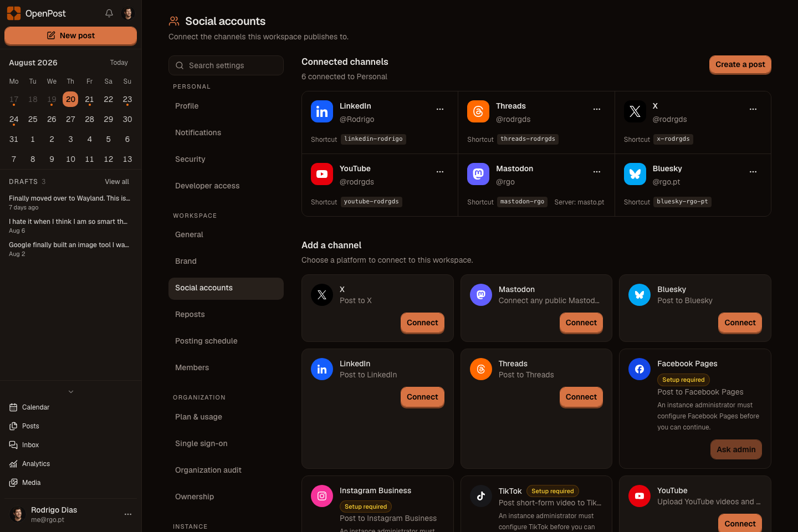Open Members settings

point(226,367)
